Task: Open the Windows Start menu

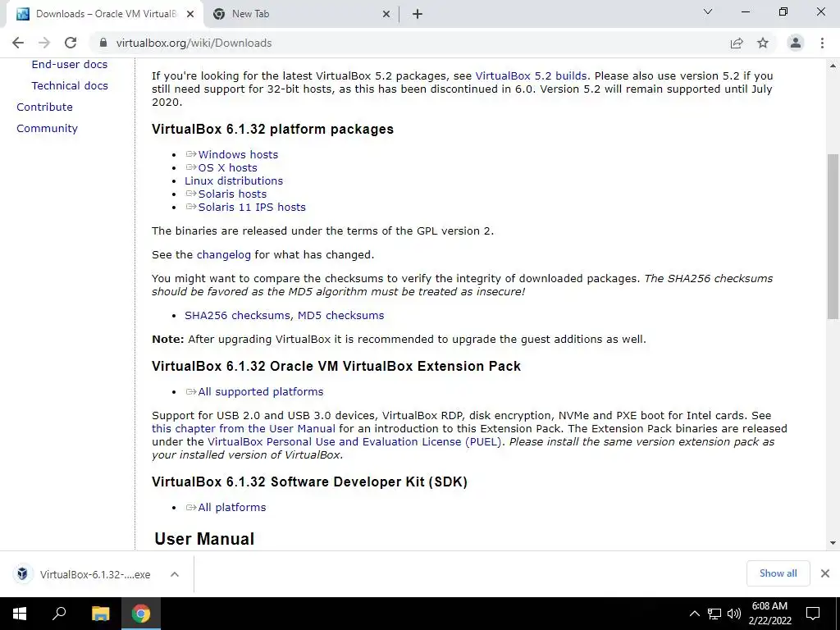Action: [x=20, y=614]
